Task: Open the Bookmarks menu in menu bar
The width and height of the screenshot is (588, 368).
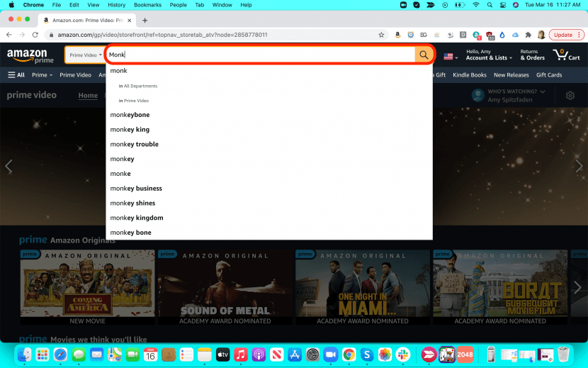Action: pos(147,5)
